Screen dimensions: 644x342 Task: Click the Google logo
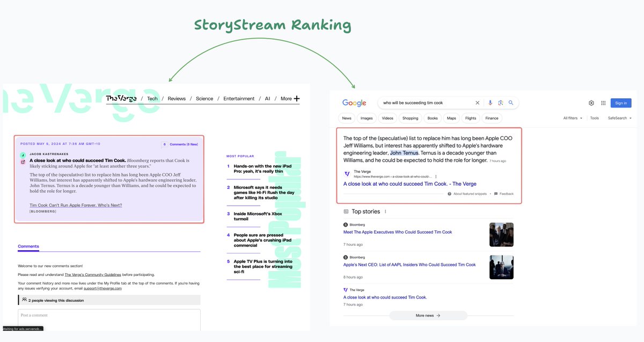(x=354, y=103)
